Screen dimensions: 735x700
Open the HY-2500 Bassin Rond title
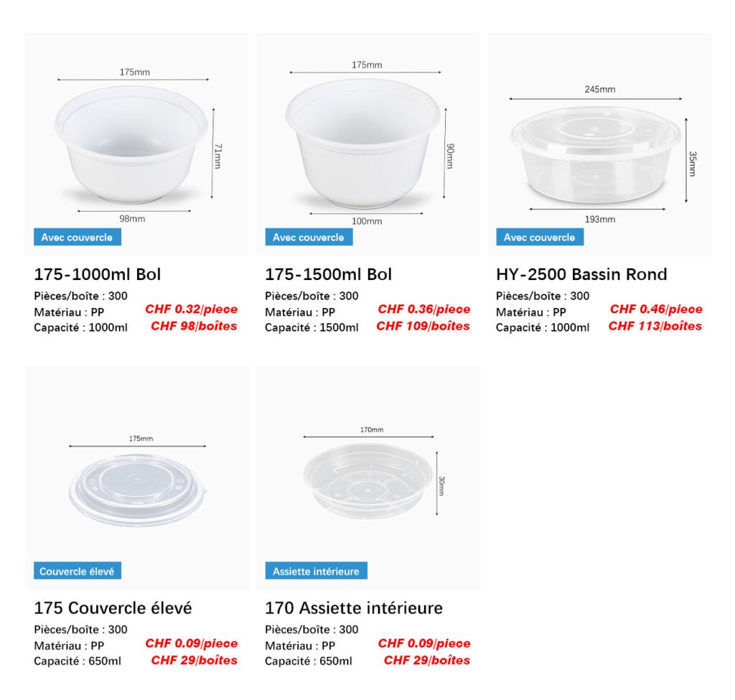[581, 274]
